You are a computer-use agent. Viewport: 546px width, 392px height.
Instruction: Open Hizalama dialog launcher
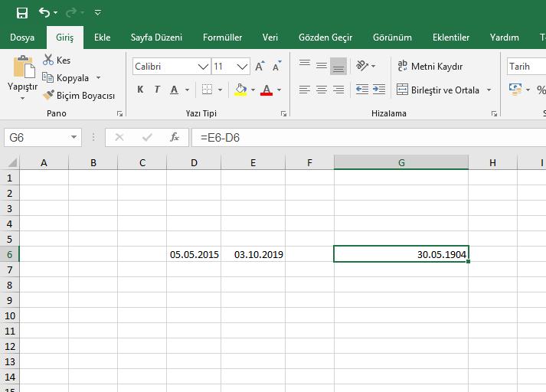(x=494, y=113)
